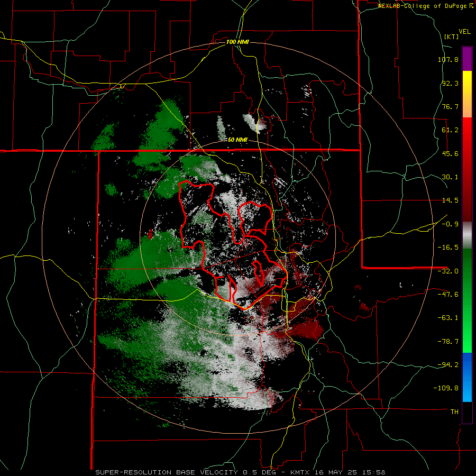Click the -63.1 velocity scale value
The image size is (476, 476).
[448, 318]
